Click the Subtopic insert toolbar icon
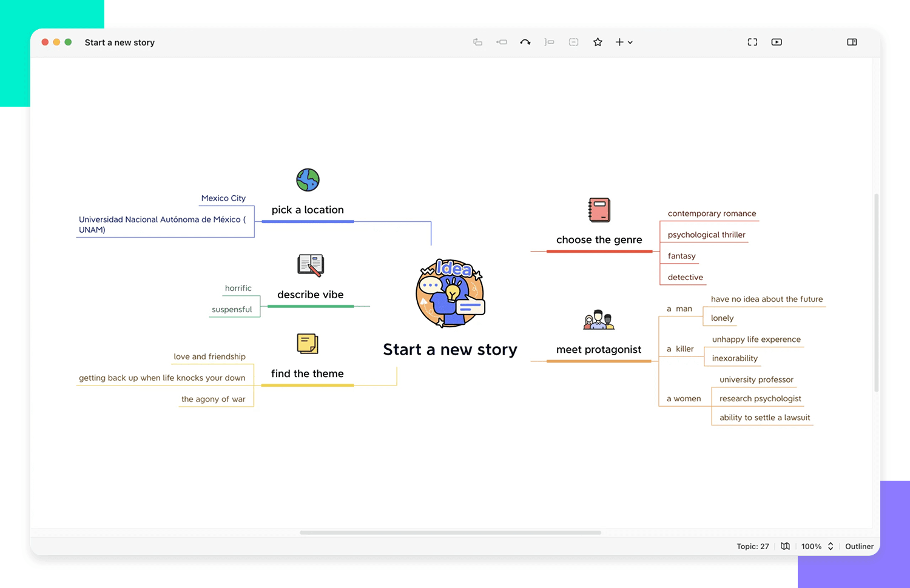Viewport: 910px width, 588px height. 502,42
